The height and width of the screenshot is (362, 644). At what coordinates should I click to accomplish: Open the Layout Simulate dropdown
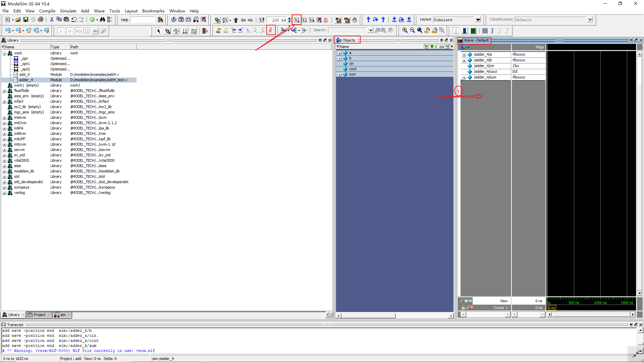click(x=478, y=20)
